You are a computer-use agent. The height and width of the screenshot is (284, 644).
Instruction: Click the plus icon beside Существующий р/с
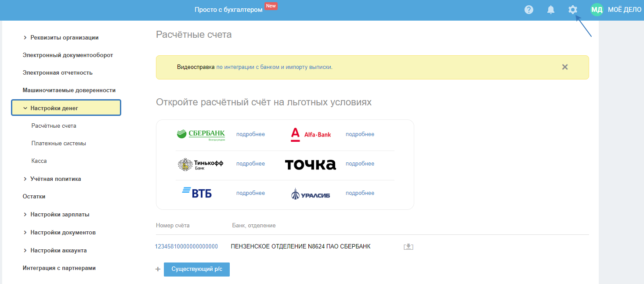click(x=158, y=270)
